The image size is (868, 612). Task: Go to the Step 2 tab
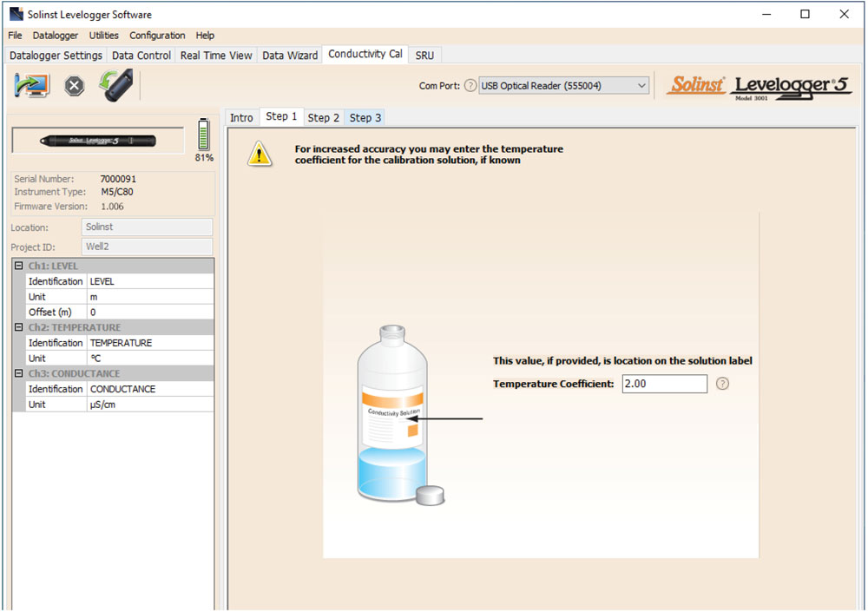tap(324, 118)
